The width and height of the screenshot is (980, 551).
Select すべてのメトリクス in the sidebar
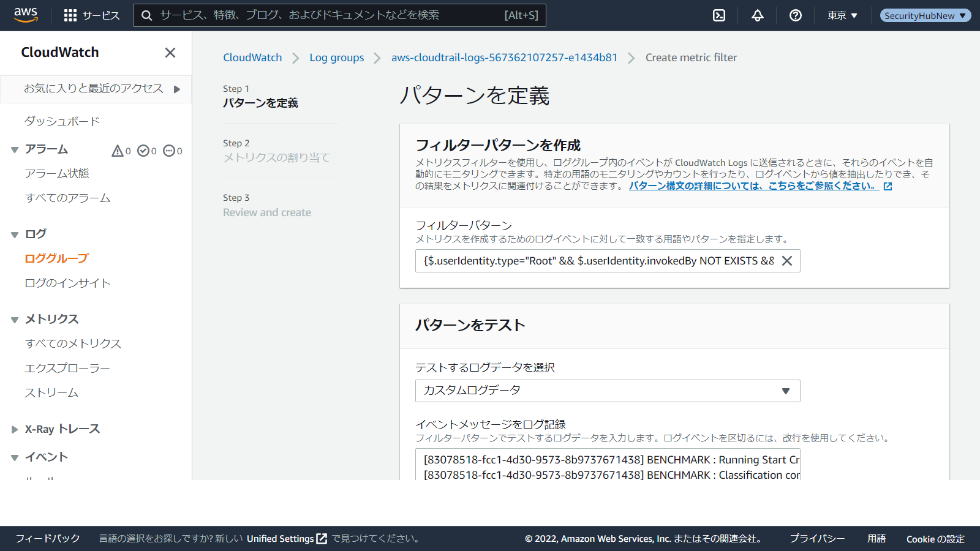pyautogui.click(x=73, y=343)
